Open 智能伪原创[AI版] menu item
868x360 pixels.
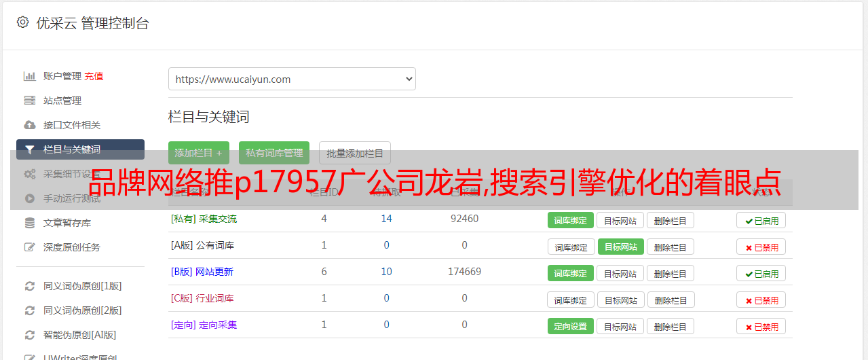tap(80, 335)
